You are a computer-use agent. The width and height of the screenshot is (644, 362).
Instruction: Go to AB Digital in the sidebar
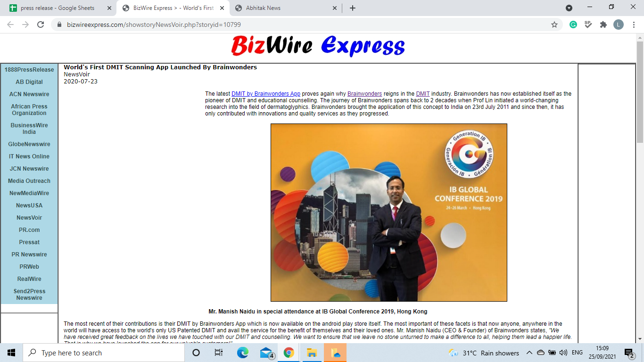[x=29, y=82]
